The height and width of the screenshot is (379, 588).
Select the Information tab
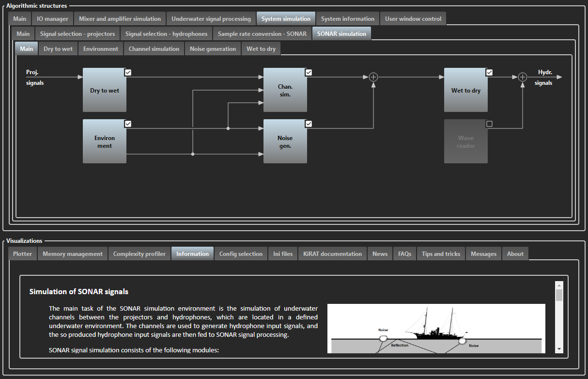point(193,253)
